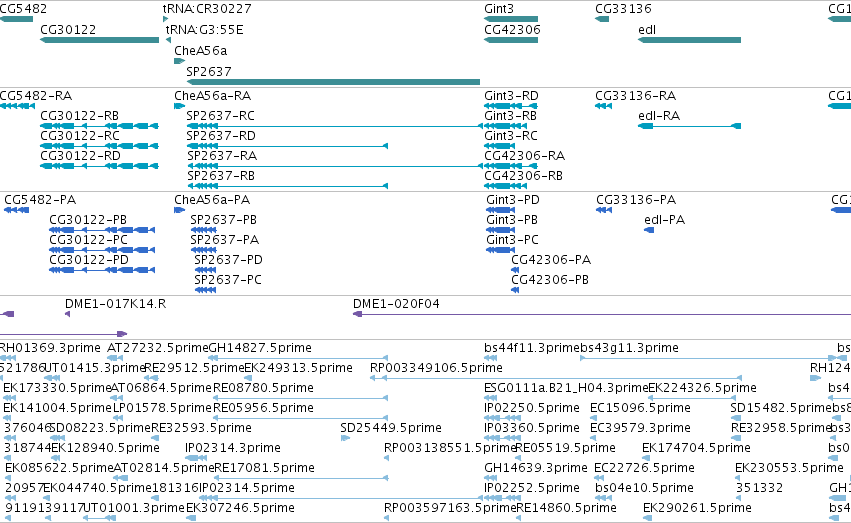Select the CG30122 gene label
Screen dimensions: 851x523
tap(68, 30)
